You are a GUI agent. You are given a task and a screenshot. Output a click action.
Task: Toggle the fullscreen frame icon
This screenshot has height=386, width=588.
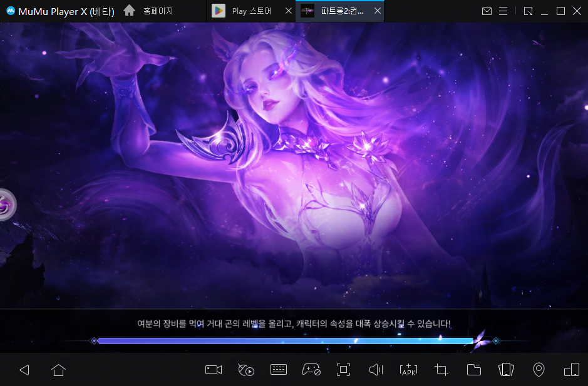tap(344, 370)
